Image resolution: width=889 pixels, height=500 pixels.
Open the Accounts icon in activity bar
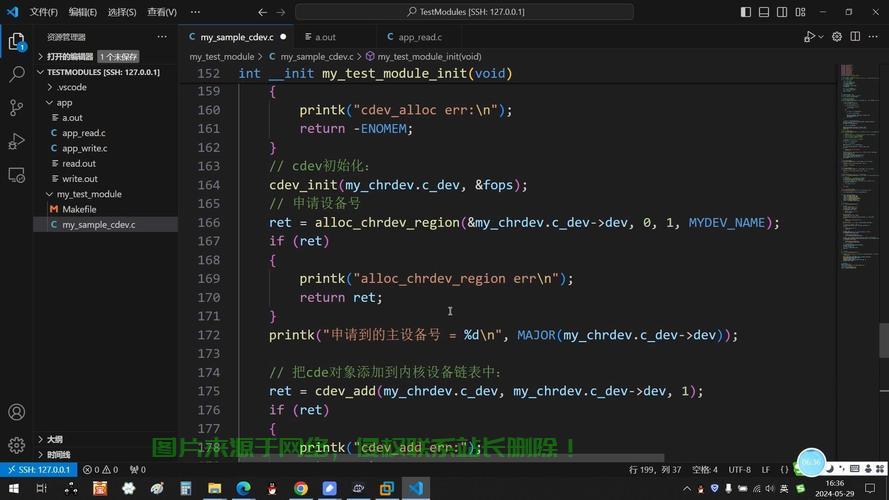click(x=16, y=412)
